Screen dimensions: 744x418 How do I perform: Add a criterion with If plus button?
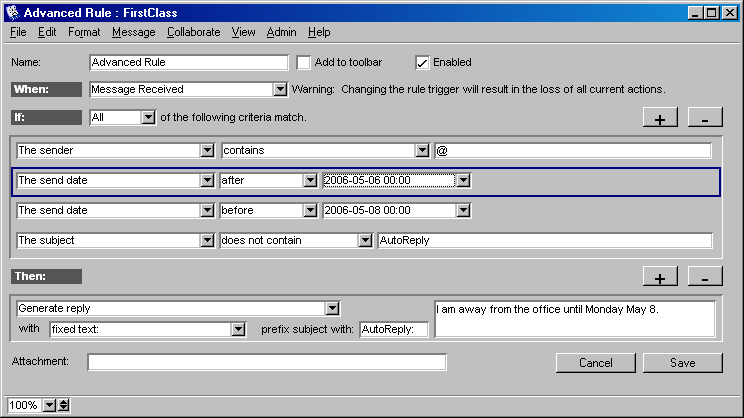(x=660, y=117)
